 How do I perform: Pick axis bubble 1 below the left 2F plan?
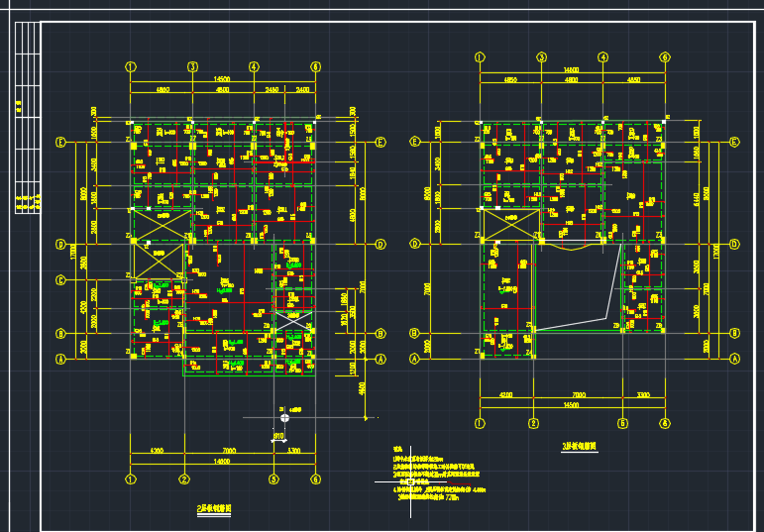point(131,479)
